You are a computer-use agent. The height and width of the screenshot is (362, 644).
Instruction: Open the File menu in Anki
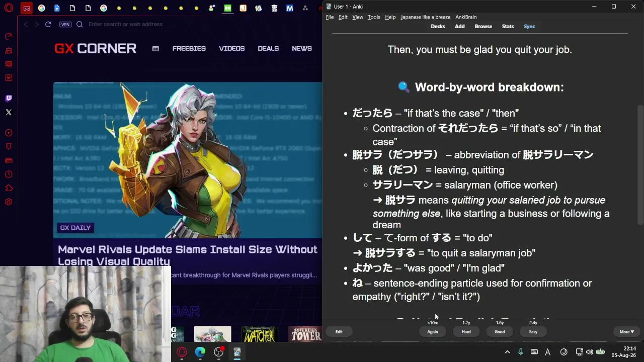click(x=330, y=17)
